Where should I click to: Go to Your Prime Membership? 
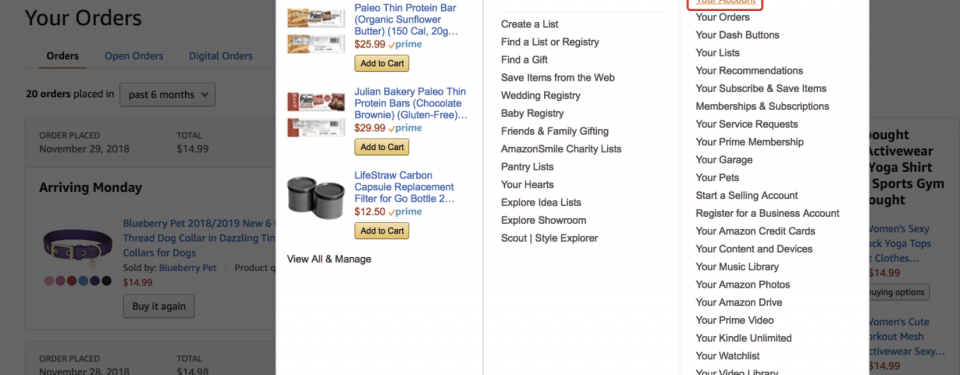[749, 142]
